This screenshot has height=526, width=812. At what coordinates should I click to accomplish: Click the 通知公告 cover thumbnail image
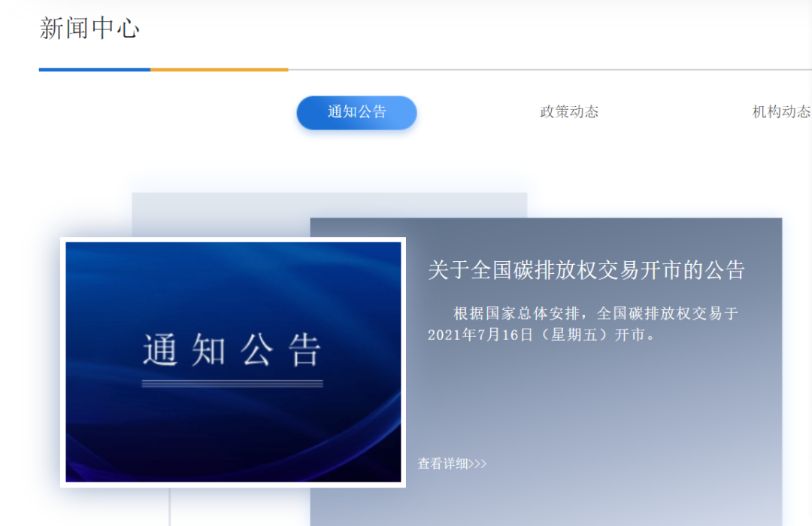click(x=234, y=360)
